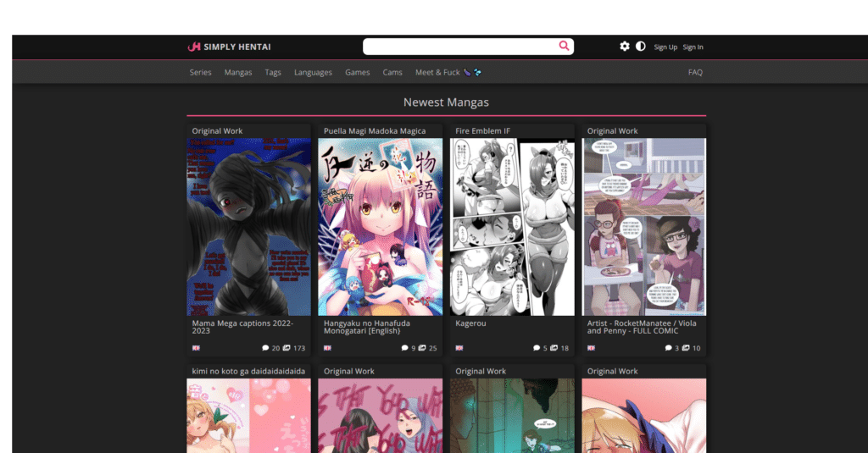This screenshot has width=868, height=453.
Task: Click language flag on RocketManatee card
Action: pyautogui.click(x=591, y=348)
